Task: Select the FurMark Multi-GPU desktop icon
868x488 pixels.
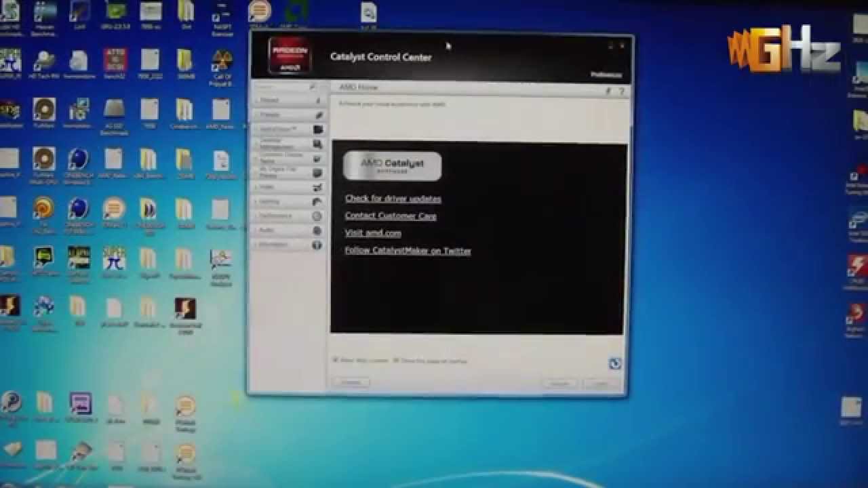Action: (44, 165)
